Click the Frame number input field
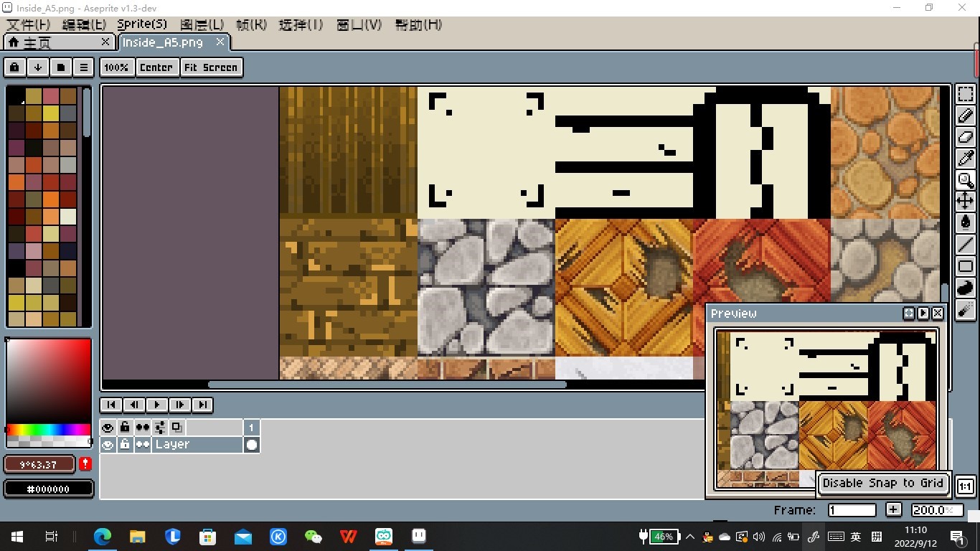Image resolution: width=980 pixels, height=551 pixels. click(852, 510)
